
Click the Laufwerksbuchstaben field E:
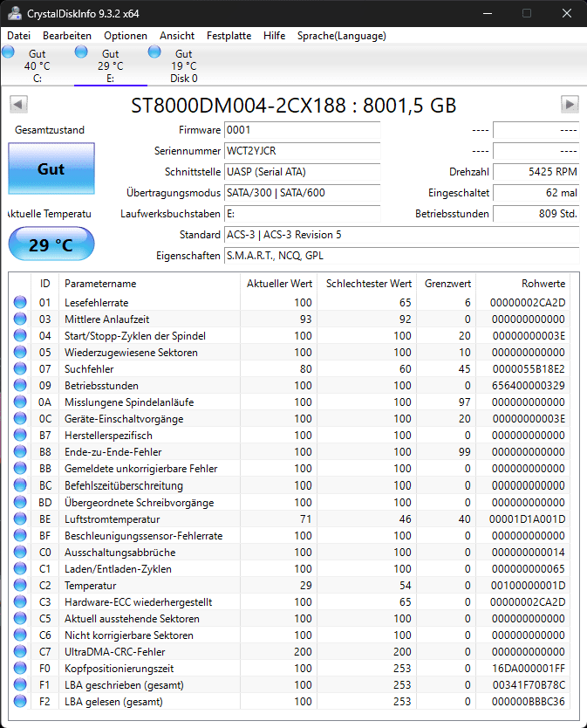tap(302, 214)
